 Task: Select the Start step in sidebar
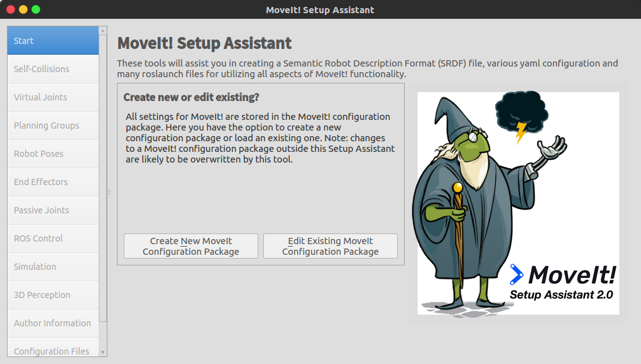point(53,40)
